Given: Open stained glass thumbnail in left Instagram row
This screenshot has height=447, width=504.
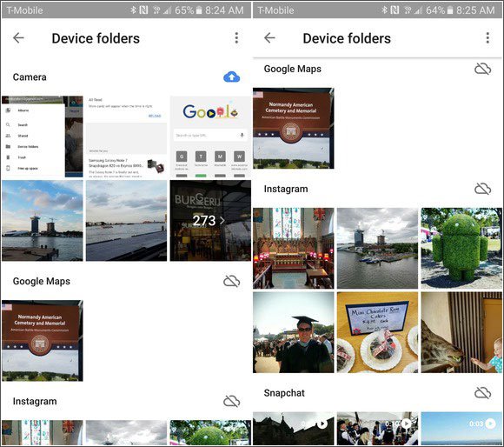Looking at the screenshot, I should tap(42, 432).
